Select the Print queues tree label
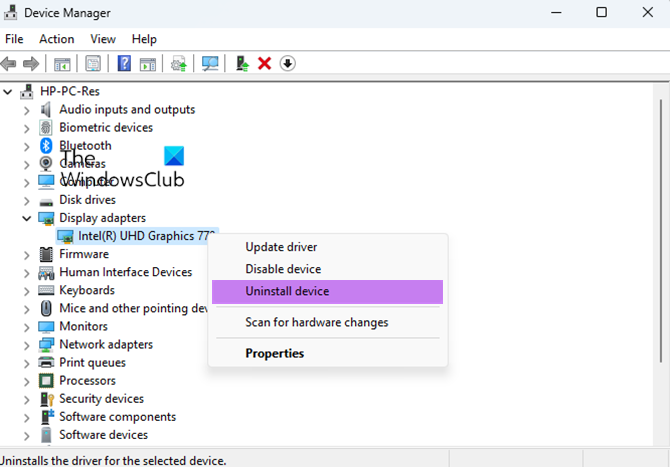670x468 pixels. 92,363
